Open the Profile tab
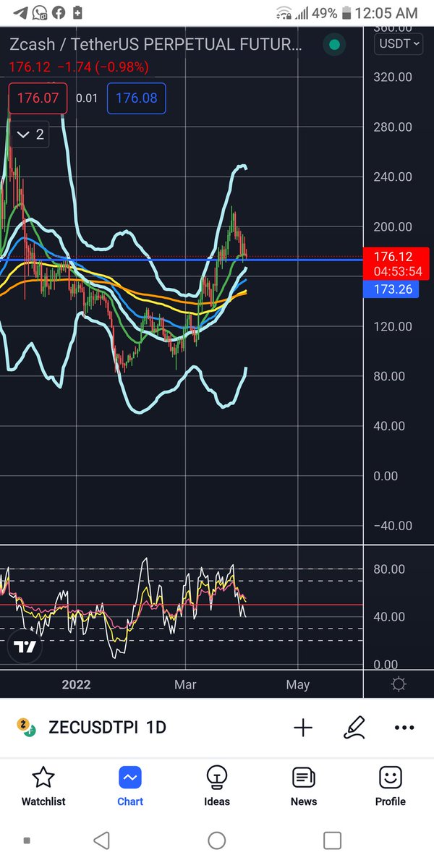434x868 pixels. point(391,786)
